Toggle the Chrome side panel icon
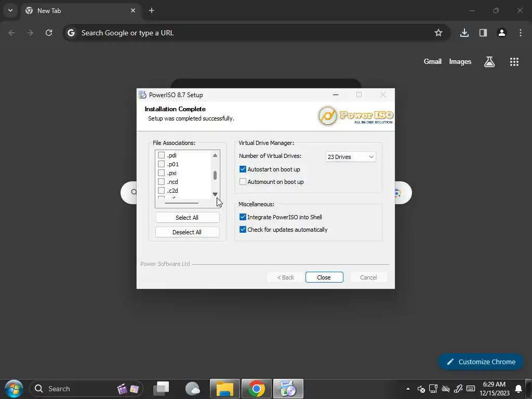 (483, 33)
